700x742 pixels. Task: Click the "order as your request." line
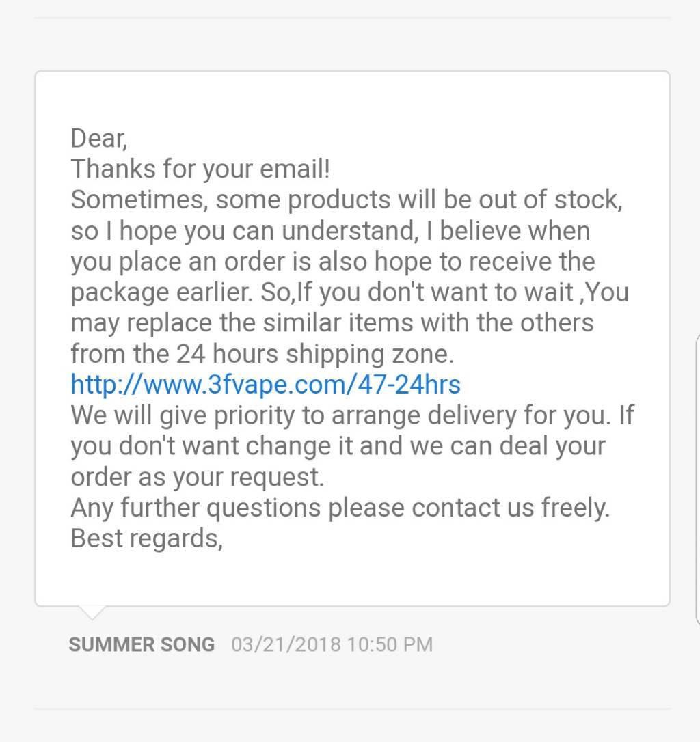coord(197,477)
